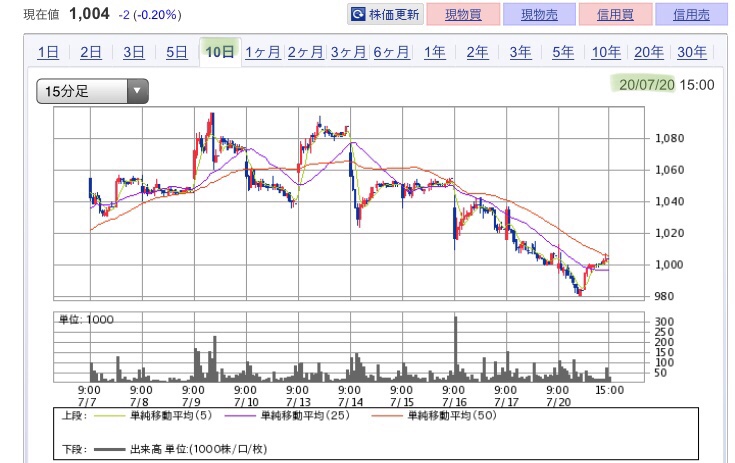
Task: Click the current price value 1,004
Action: click(89, 14)
